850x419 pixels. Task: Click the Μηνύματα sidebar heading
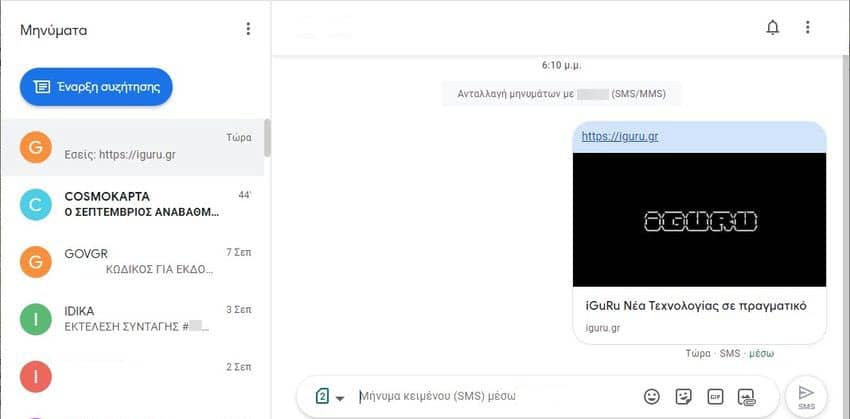click(x=54, y=30)
